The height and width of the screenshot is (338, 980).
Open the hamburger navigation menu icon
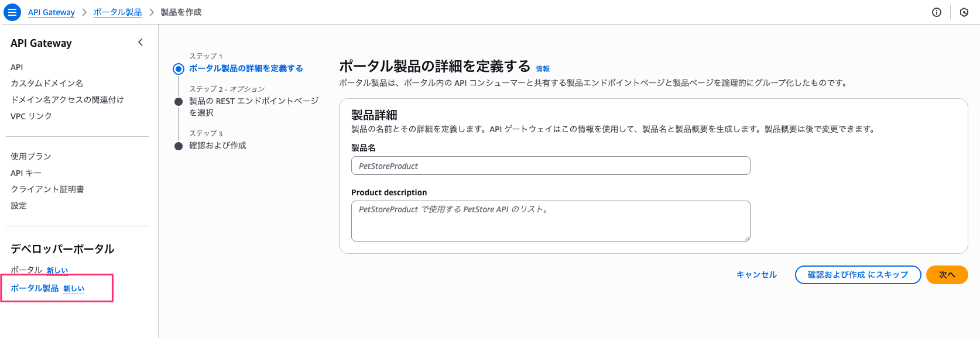point(12,12)
